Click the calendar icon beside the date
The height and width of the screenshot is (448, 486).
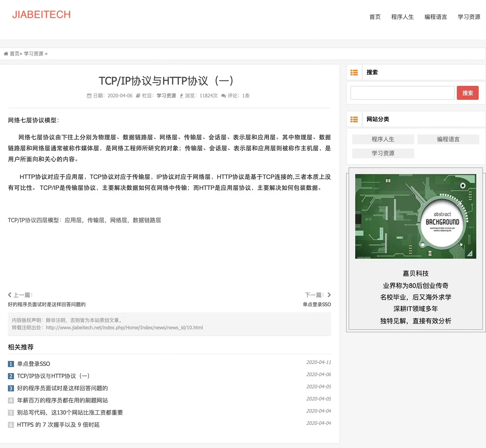click(89, 96)
